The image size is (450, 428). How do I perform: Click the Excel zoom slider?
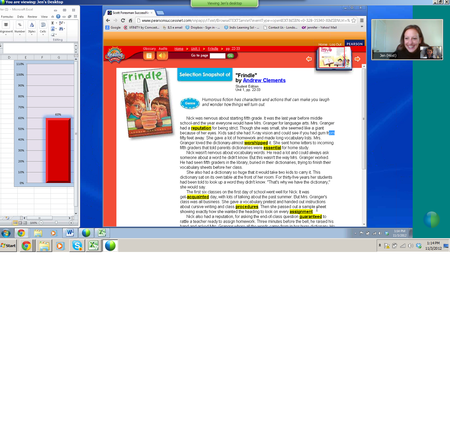pos(56,222)
